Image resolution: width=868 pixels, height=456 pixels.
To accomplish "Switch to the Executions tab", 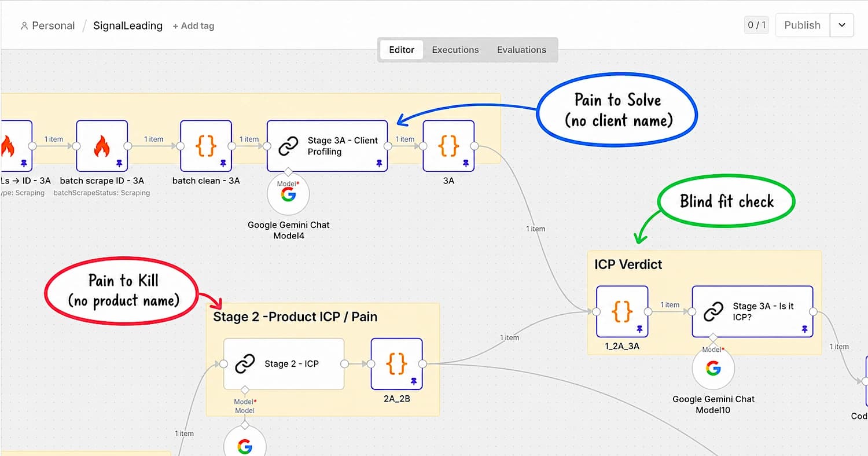I will click(x=455, y=50).
